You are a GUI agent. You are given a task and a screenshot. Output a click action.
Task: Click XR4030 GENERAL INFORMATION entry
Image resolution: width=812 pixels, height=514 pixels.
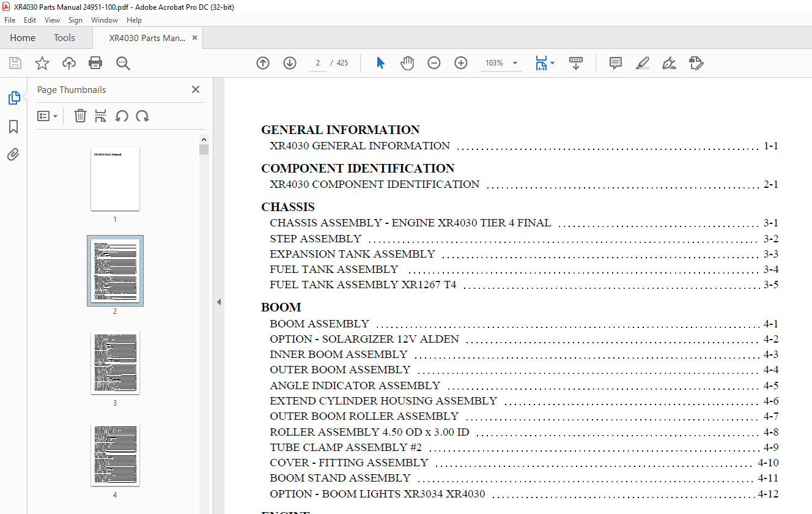(360, 146)
